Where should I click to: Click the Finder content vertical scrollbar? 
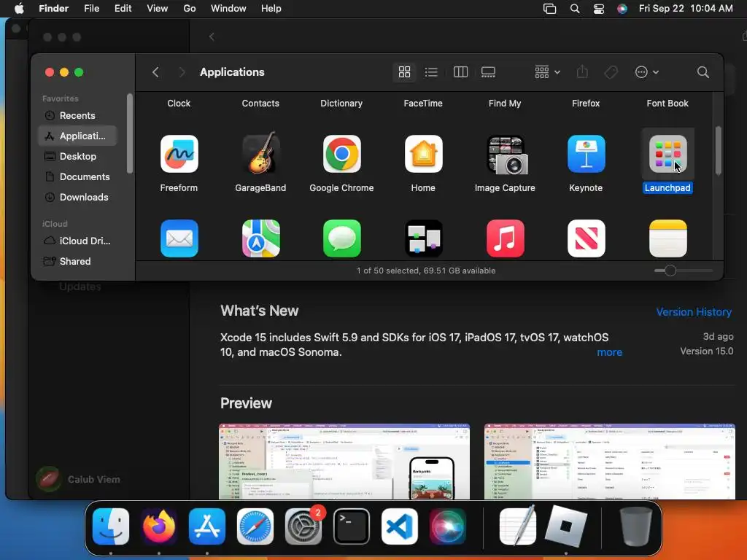718,150
